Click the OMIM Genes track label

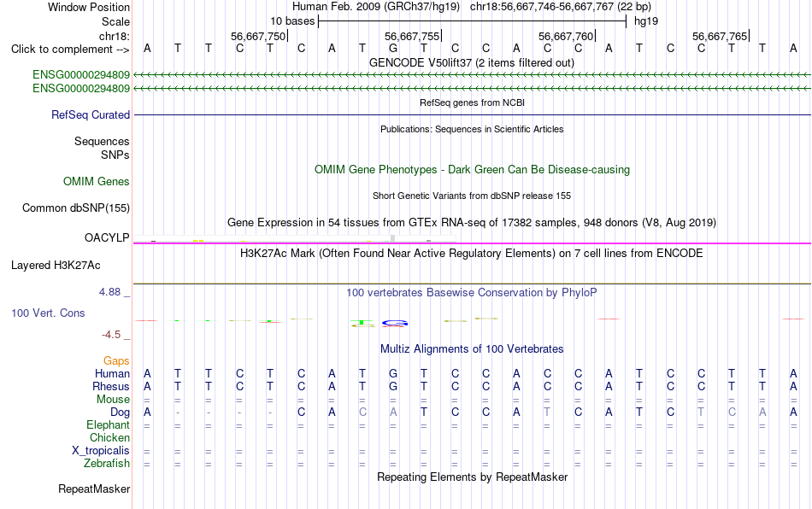click(97, 182)
